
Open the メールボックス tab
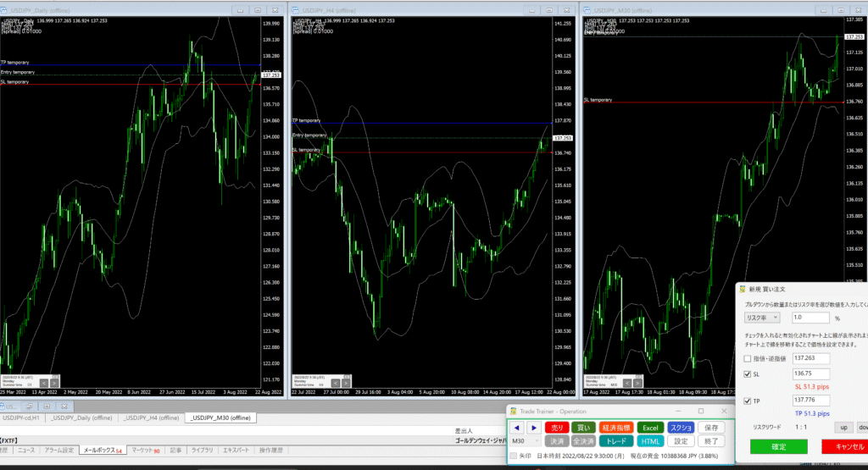(x=103, y=451)
